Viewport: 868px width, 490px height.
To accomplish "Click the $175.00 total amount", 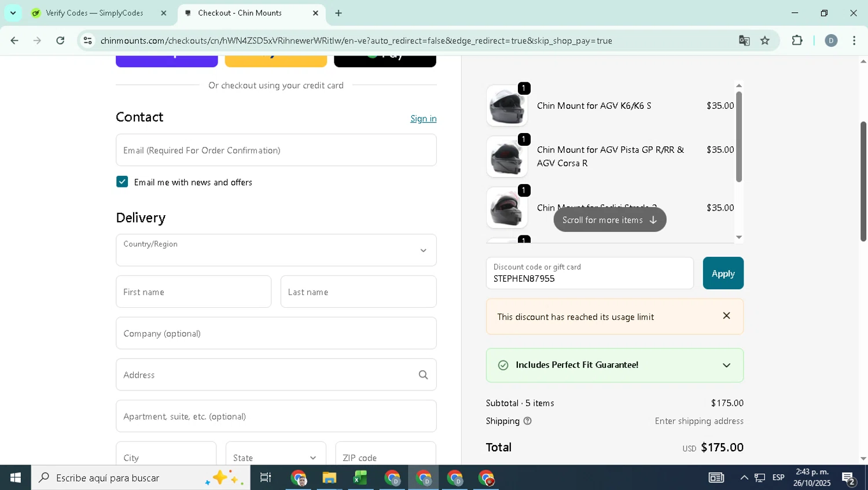I will click(722, 447).
